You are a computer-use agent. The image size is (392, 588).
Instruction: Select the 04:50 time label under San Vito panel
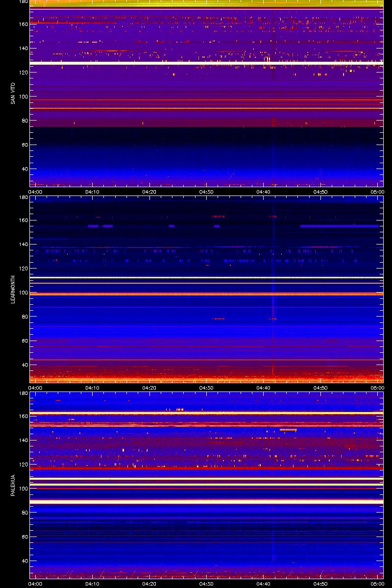320,192
